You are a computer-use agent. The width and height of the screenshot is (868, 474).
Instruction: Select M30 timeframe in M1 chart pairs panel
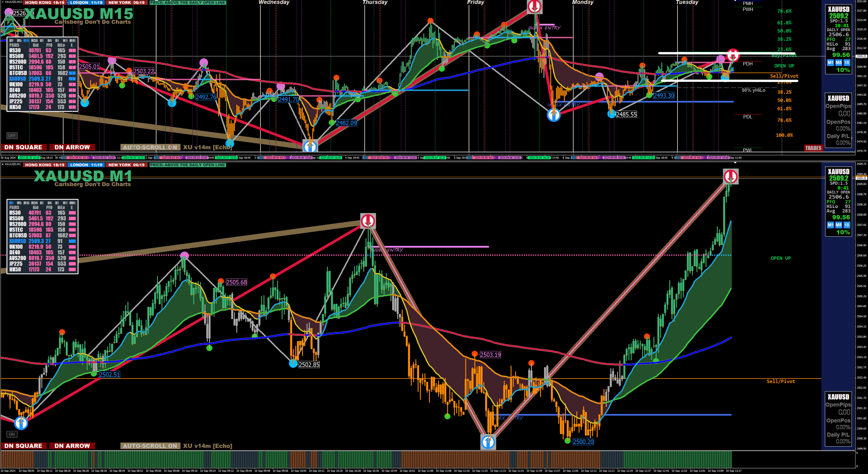[x=34, y=203]
